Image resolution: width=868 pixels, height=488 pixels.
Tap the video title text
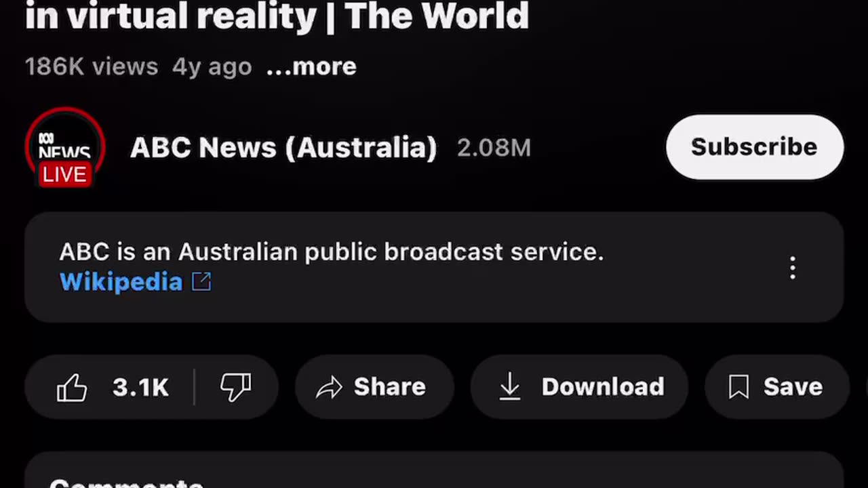[277, 15]
